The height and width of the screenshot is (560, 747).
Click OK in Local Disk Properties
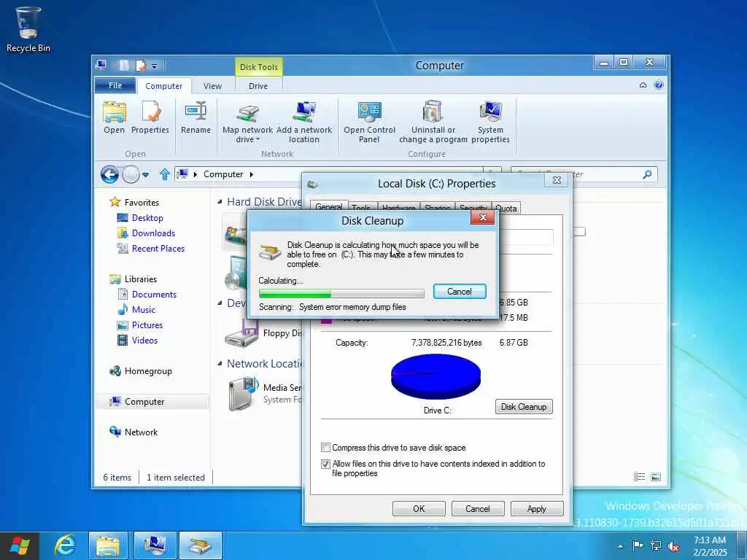(x=419, y=508)
